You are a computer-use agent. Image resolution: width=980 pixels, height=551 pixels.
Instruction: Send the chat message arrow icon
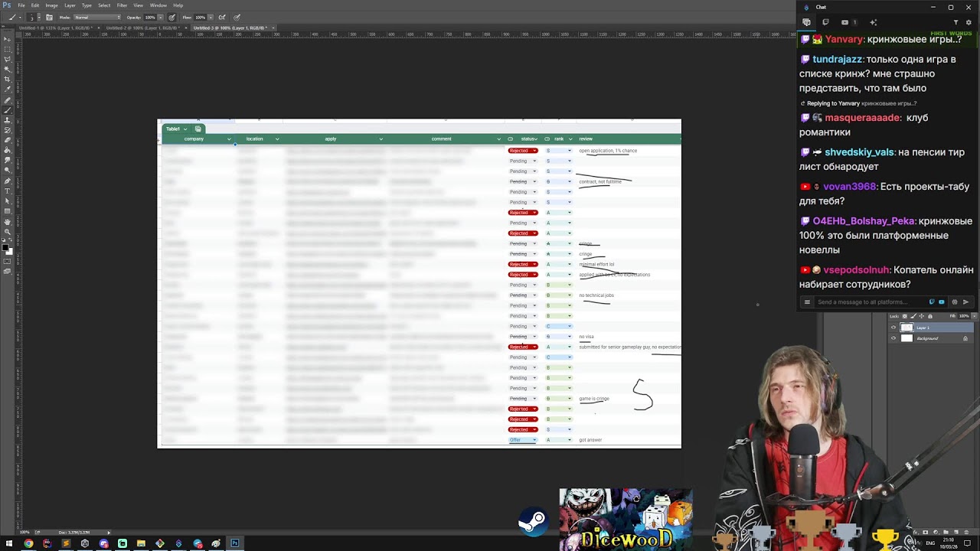tap(965, 302)
